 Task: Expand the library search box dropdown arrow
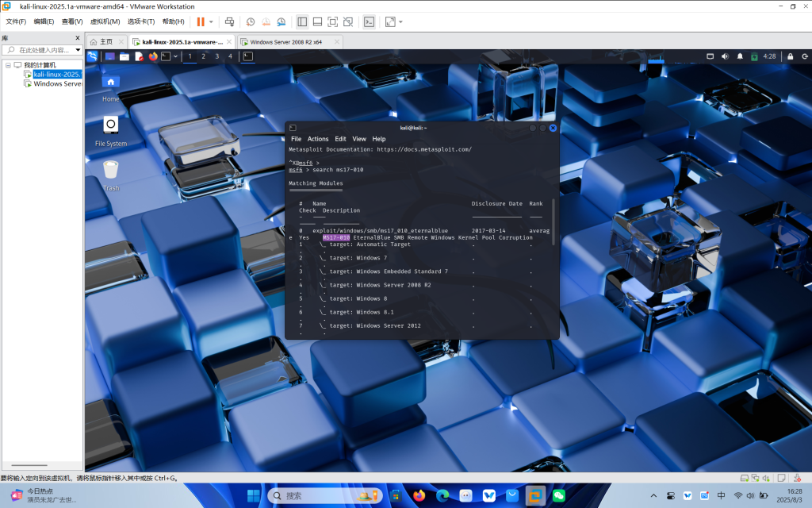(79, 50)
